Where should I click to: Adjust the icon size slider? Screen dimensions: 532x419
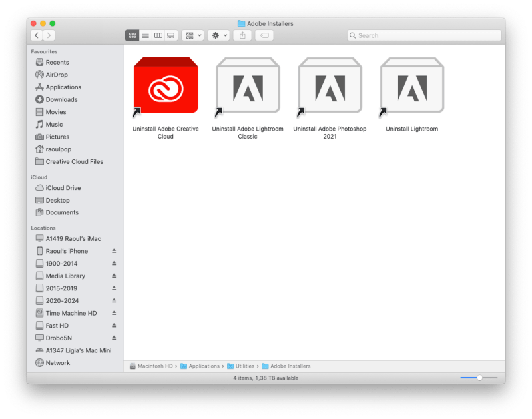pyautogui.click(x=479, y=378)
